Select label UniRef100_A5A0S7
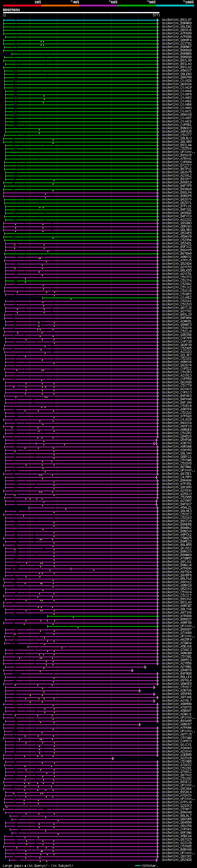 (177, 71)
